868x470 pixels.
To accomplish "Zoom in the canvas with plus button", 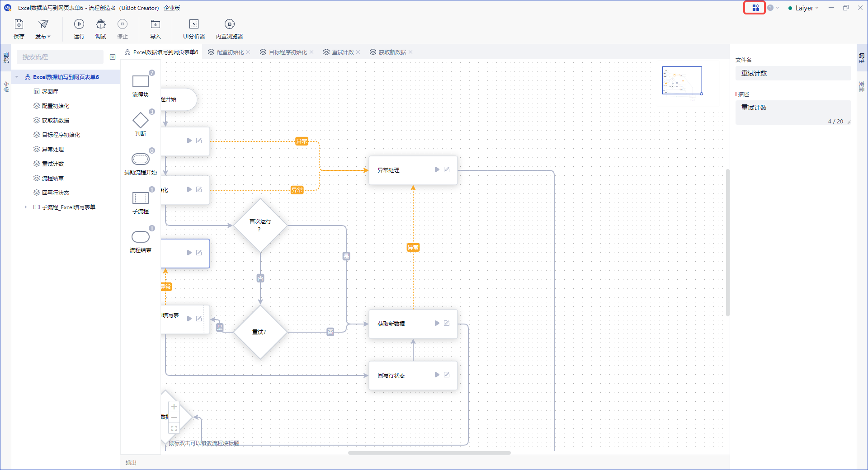I will pos(174,407).
